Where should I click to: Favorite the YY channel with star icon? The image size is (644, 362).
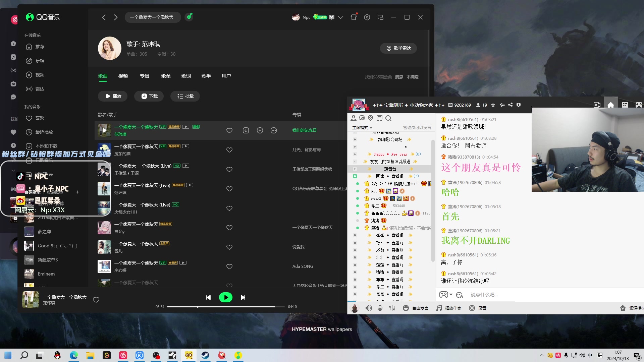coord(493,105)
